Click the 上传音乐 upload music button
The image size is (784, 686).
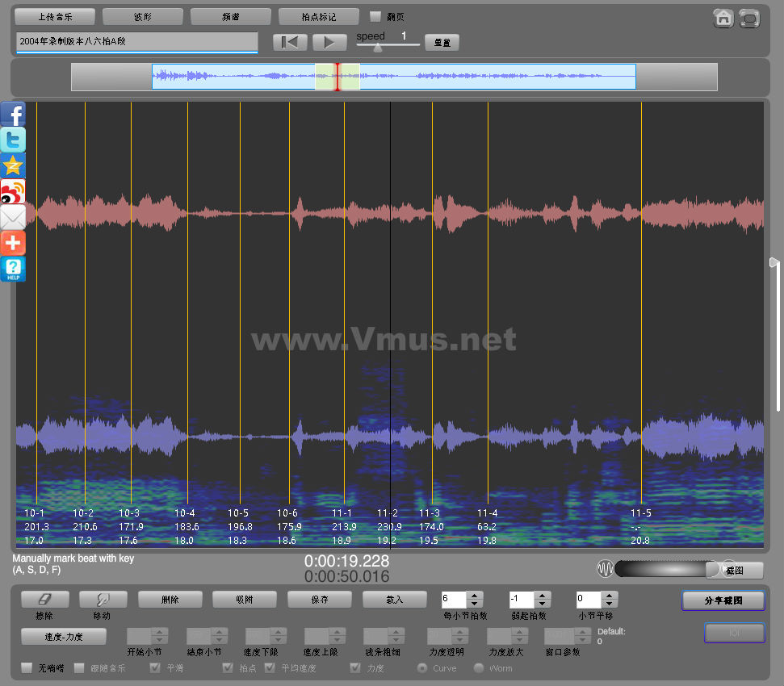tap(55, 16)
